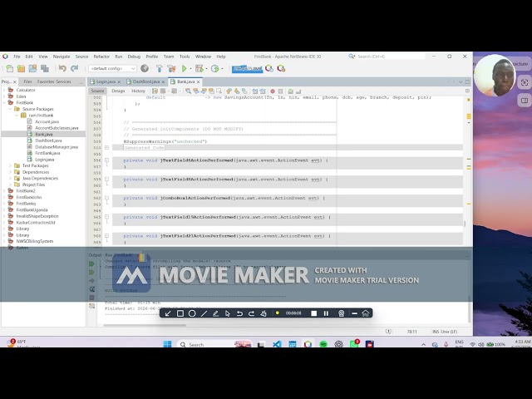The height and width of the screenshot is (399, 532).
Task: Open the Refactor menu
Action: click(x=101, y=57)
